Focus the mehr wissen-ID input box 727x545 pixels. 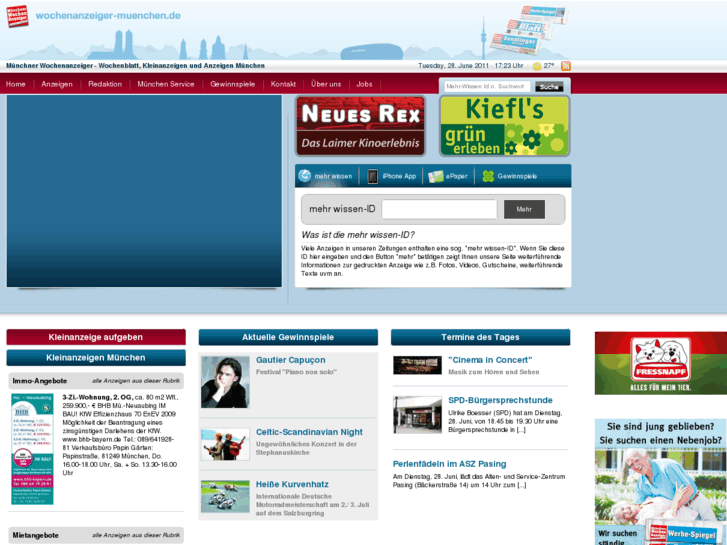pos(440,209)
